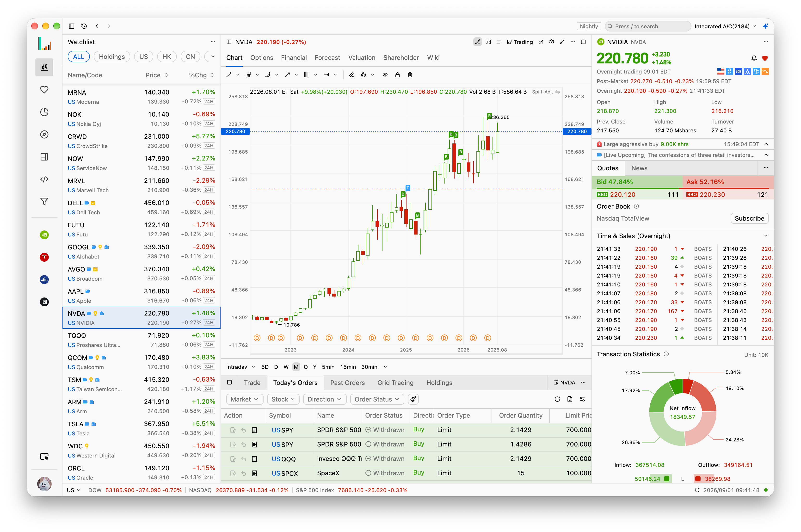Click the Tesla logo shortcut in sidebar
This screenshot has height=532, width=801.
(x=44, y=258)
